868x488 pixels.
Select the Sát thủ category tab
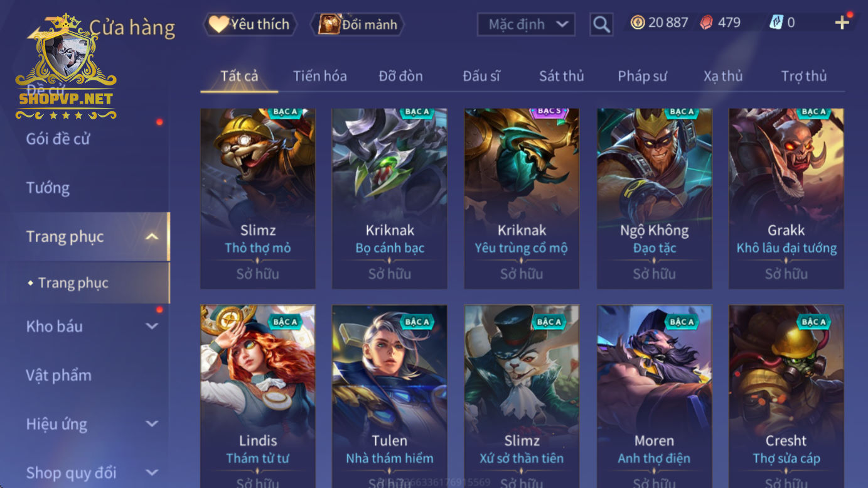pyautogui.click(x=561, y=76)
